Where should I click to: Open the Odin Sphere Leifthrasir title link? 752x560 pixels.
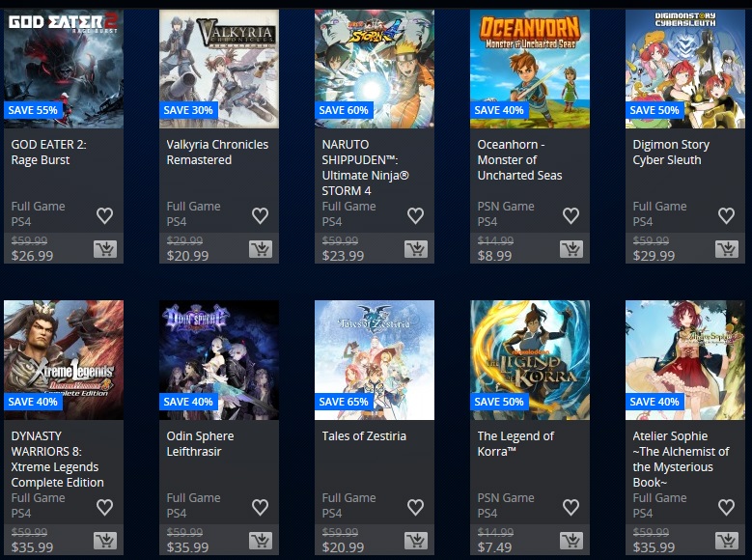200,443
